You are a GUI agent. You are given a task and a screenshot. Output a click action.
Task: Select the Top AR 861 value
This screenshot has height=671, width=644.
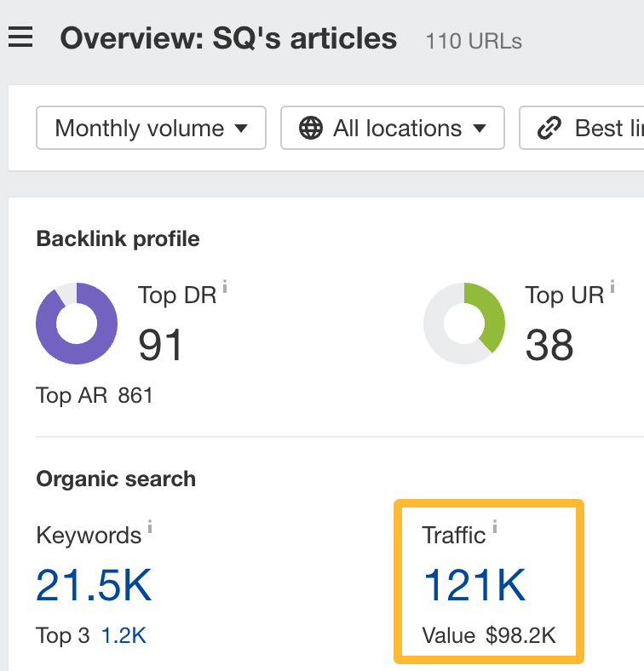click(x=135, y=395)
